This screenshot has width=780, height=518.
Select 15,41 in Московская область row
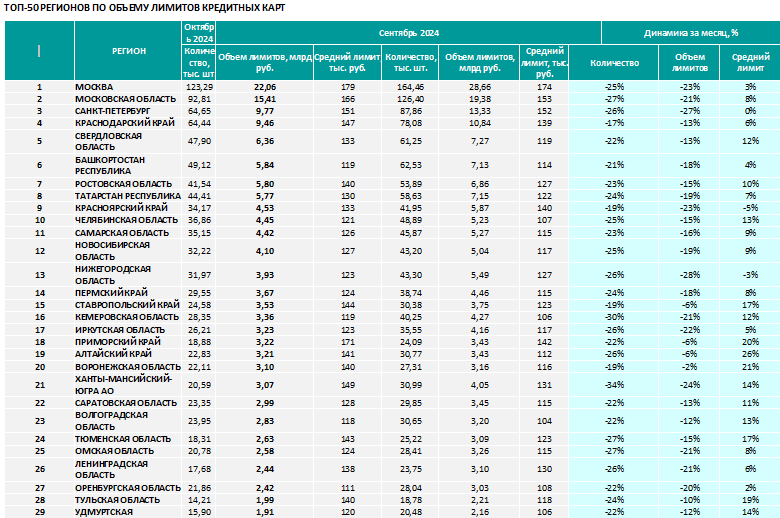[265, 99]
